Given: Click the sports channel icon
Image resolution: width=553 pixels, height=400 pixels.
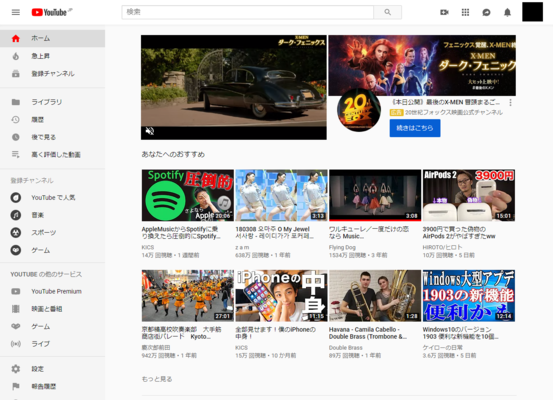Looking at the screenshot, I should (x=16, y=232).
